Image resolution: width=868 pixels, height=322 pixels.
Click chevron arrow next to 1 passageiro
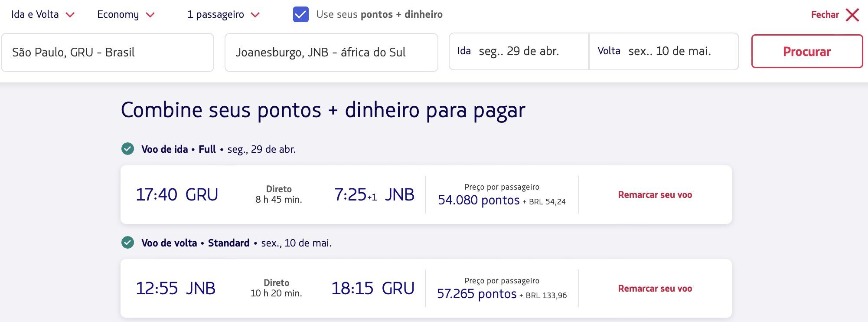tap(255, 15)
